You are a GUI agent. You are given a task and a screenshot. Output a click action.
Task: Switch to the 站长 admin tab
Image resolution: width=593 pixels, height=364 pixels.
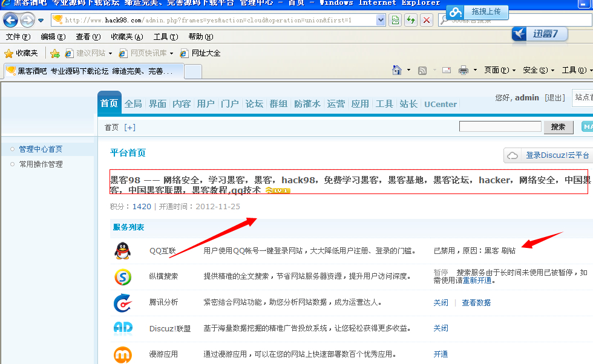[408, 103]
